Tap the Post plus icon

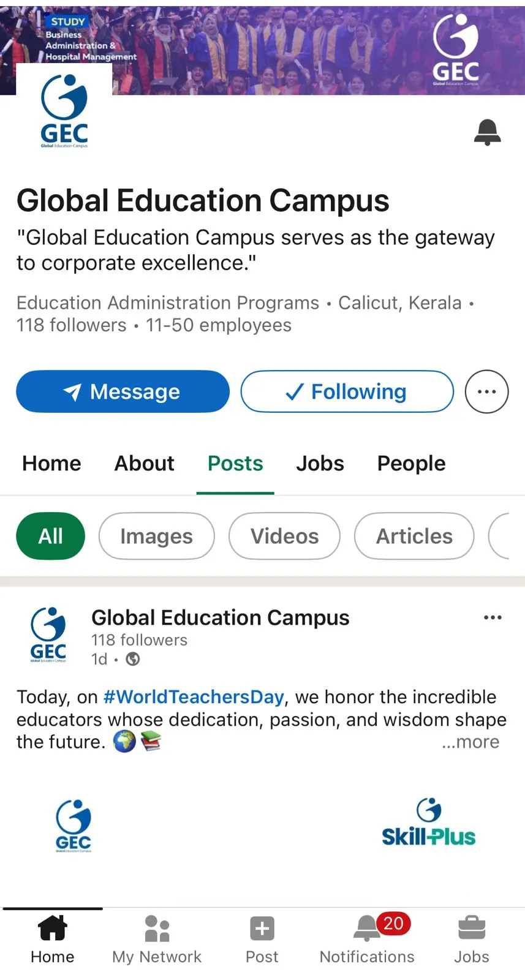click(262, 929)
